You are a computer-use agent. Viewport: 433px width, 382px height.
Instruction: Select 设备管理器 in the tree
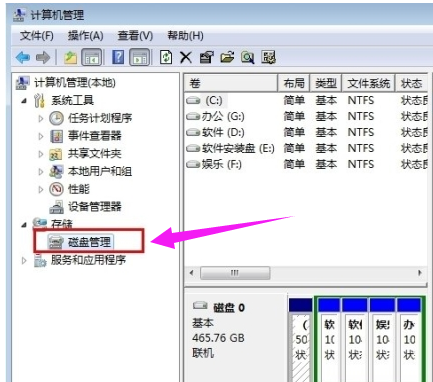[95, 207]
